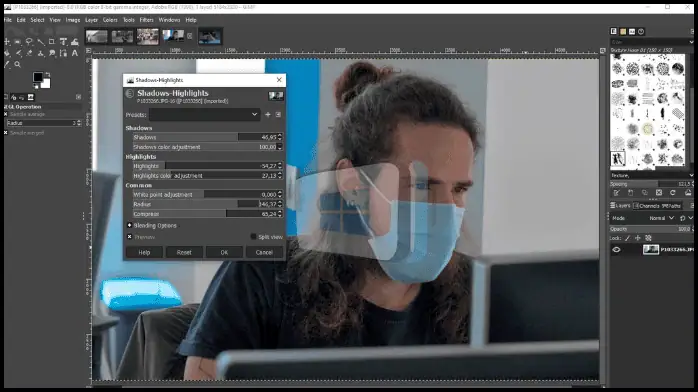
Task: Select the Text tool letter A
Action: pos(75,53)
